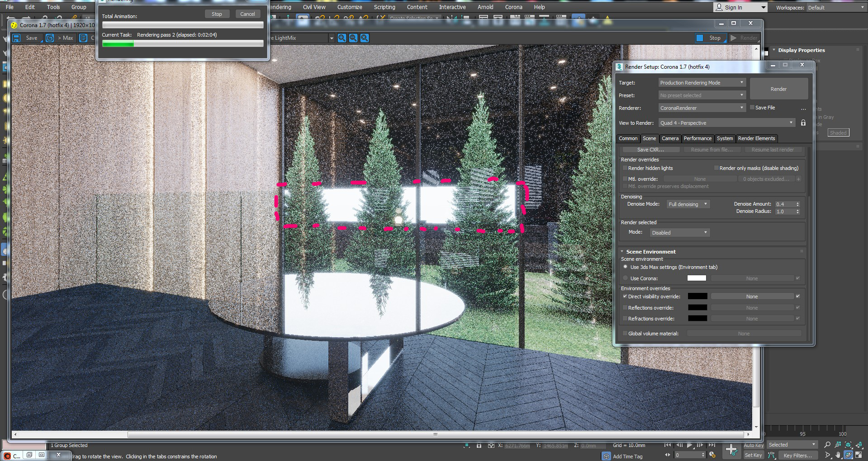
Task: Select Use 3ds Max settings radio button
Action: click(626, 267)
